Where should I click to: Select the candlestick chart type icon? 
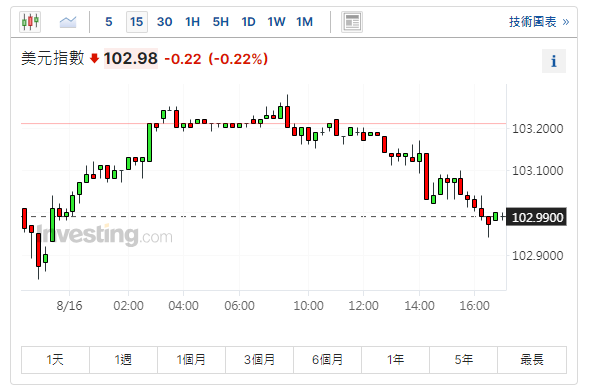tap(30, 22)
